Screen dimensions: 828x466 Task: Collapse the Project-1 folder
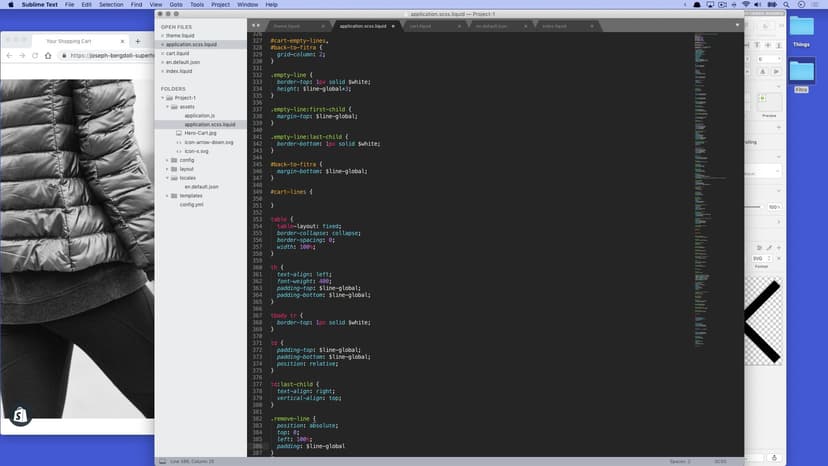pos(163,98)
